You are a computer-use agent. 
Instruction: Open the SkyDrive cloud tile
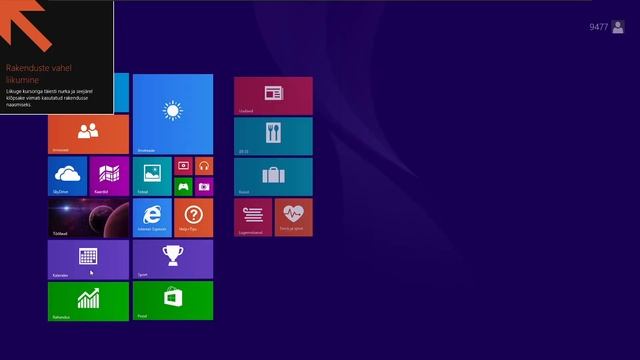67,176
